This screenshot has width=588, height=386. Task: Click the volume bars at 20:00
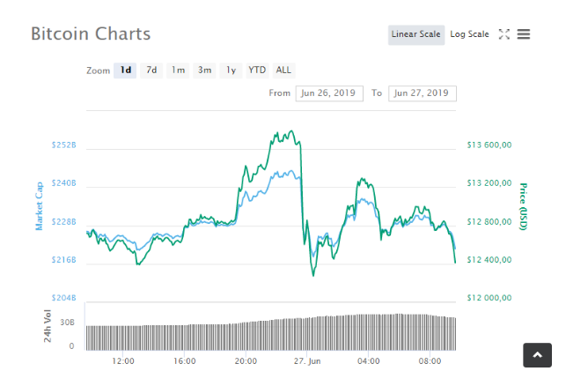click(246, 337)
